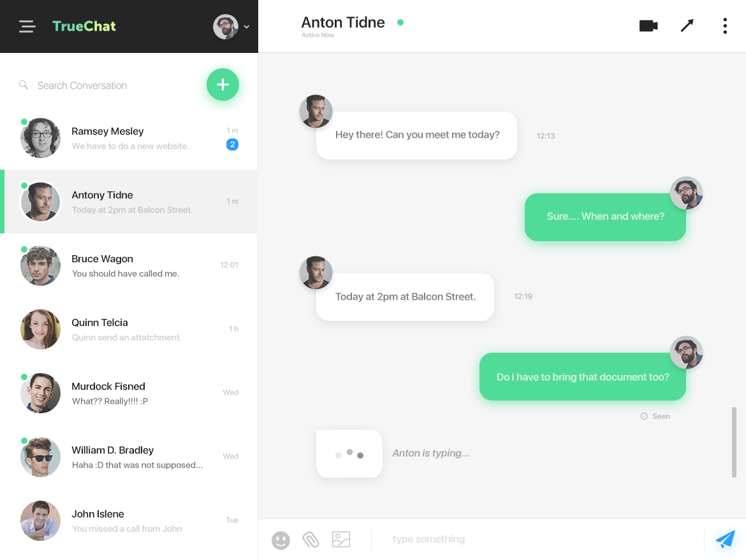
Task: Open the three-dot more options menu
Action: pos(725,26)
